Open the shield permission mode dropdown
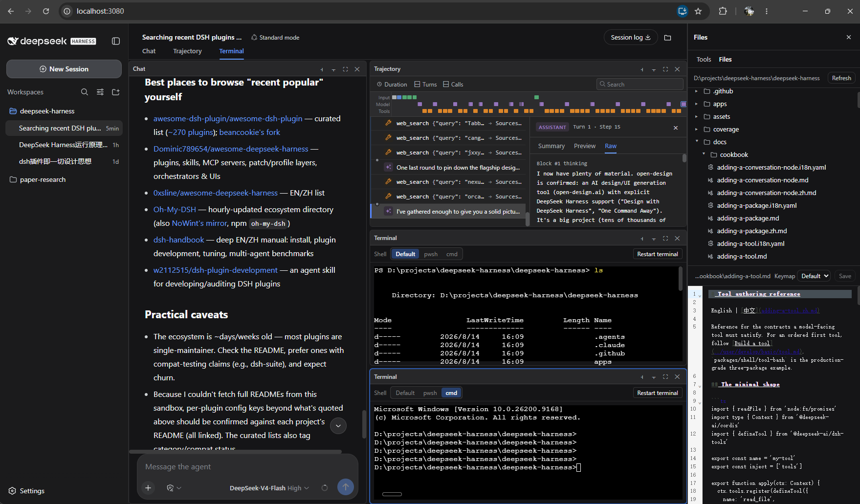This screenshot has height=504, width=860. (x=174, y=488)
